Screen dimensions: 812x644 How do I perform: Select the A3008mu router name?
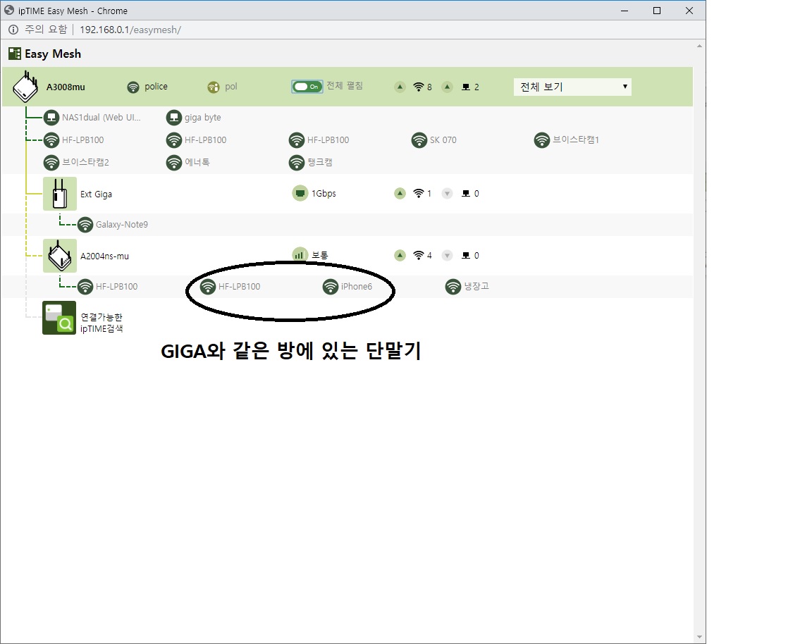pyautogui.click(x=66, y=87)
